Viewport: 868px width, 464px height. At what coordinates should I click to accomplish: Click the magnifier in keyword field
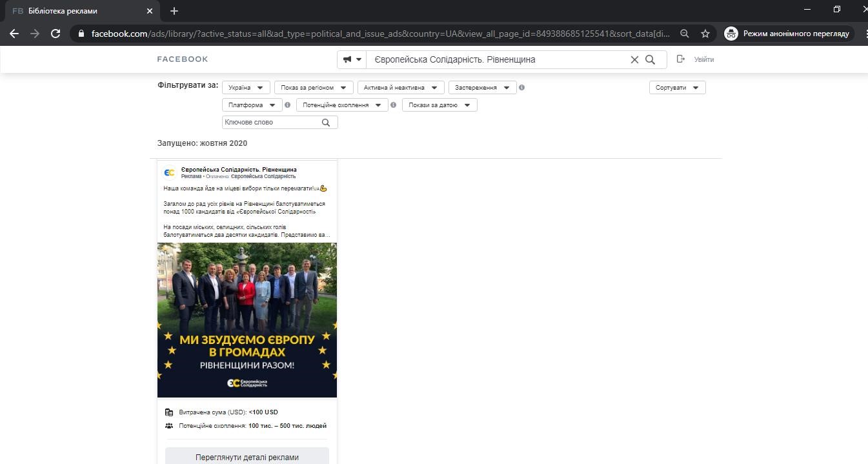click(326, 122)
